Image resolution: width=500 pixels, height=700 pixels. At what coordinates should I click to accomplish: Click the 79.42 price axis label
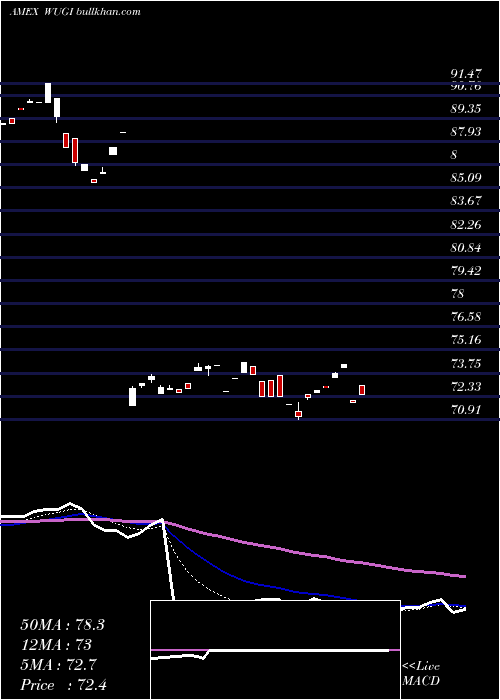466,271
